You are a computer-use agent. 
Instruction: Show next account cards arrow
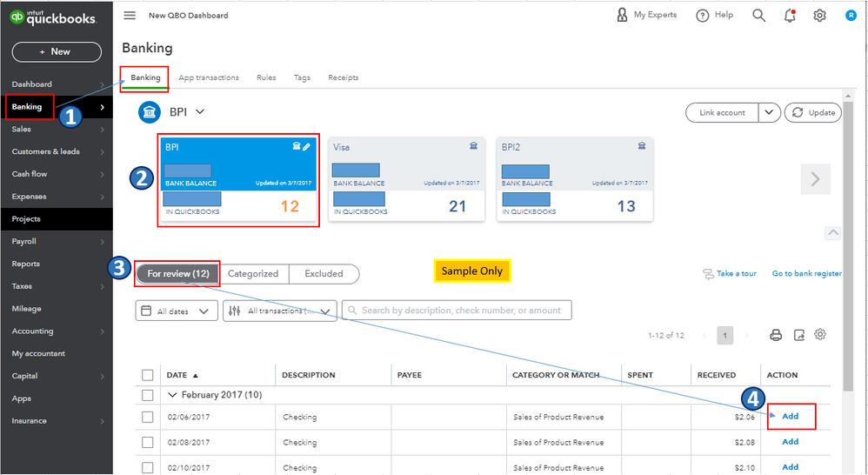(816, 179)
